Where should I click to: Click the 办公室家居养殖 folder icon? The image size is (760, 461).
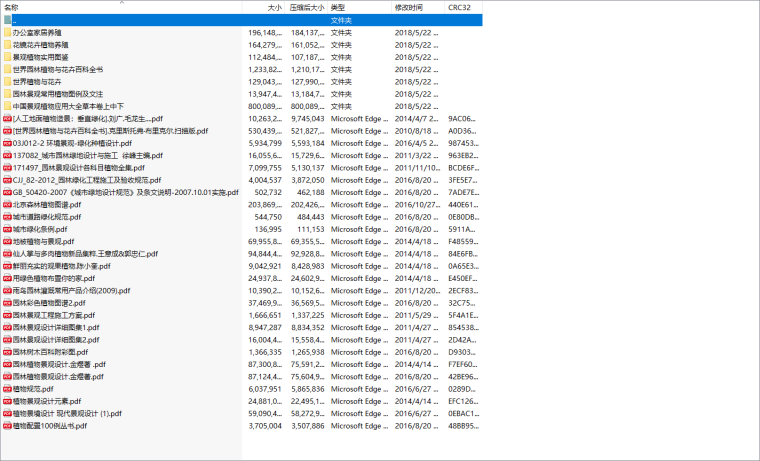click(x=7, y=32)
